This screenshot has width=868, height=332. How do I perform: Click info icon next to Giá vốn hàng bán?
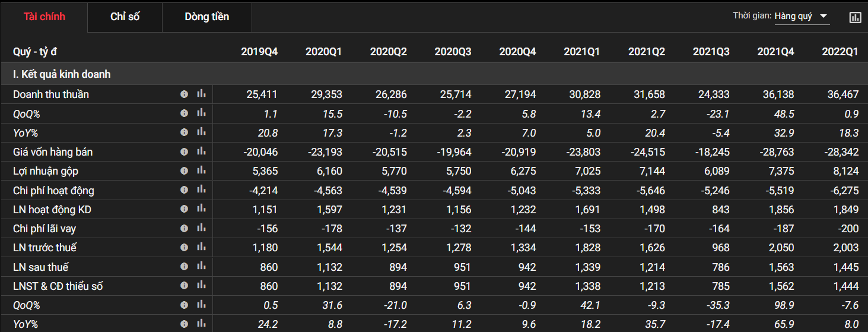click(184, 152)
